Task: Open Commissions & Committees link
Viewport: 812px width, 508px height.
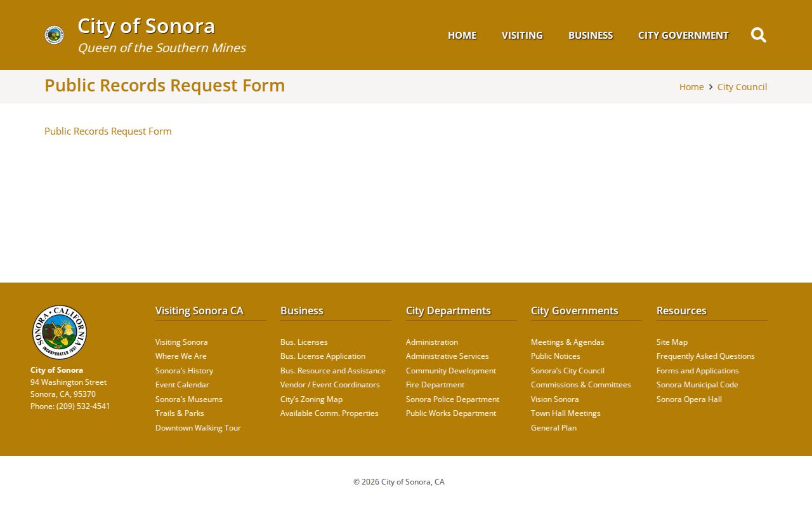Action: 581,385
